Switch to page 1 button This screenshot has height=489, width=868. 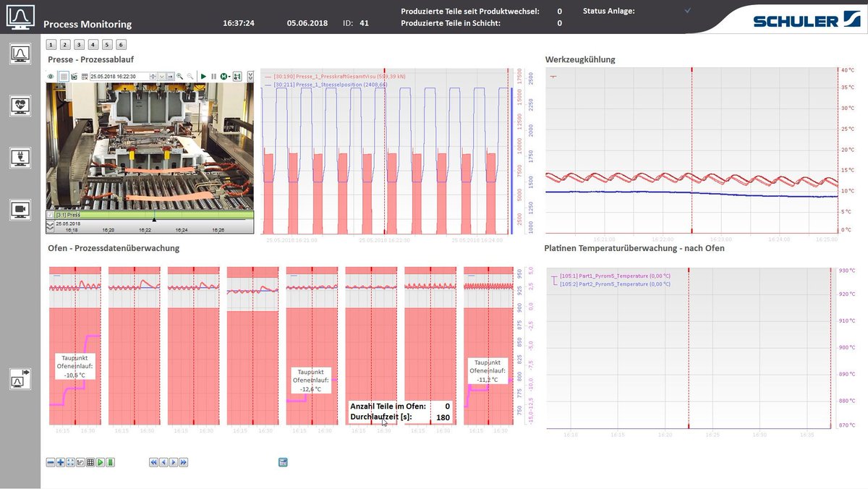click(x=51, y=44)
